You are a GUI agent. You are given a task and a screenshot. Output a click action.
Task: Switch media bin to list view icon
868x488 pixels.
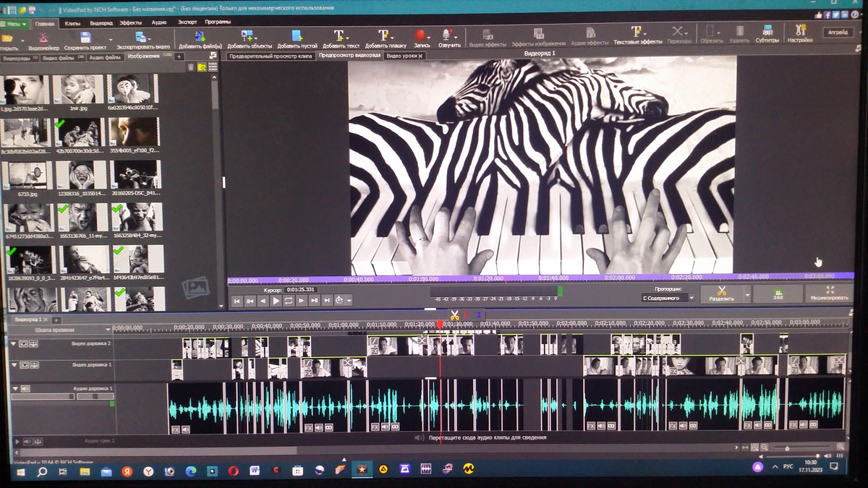pyautogui.click(x=212, y=67)
